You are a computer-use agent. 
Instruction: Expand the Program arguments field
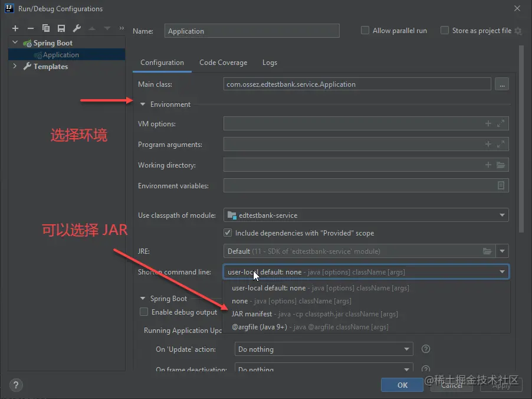point(501,145)
